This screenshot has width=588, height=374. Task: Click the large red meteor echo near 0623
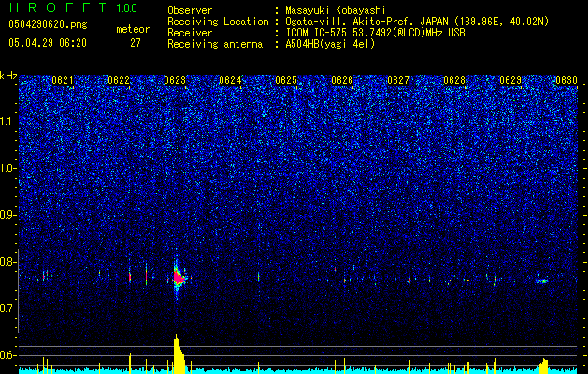tap(179, 278)
